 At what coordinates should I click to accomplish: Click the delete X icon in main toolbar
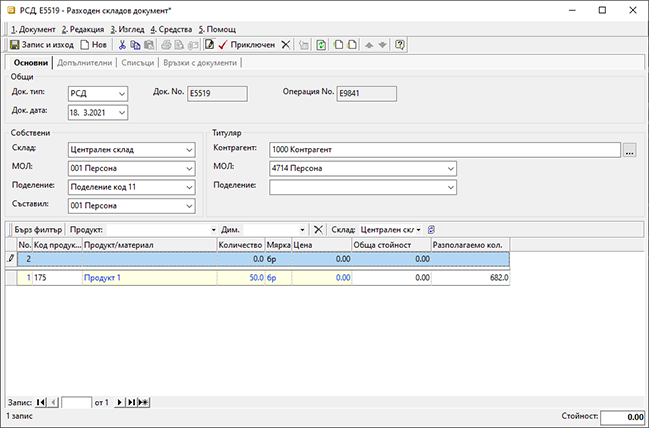[x=286, y=45]
